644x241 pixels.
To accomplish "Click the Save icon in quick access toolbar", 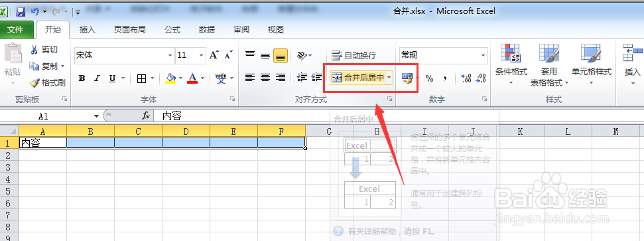I will click(x=20, y=12).
